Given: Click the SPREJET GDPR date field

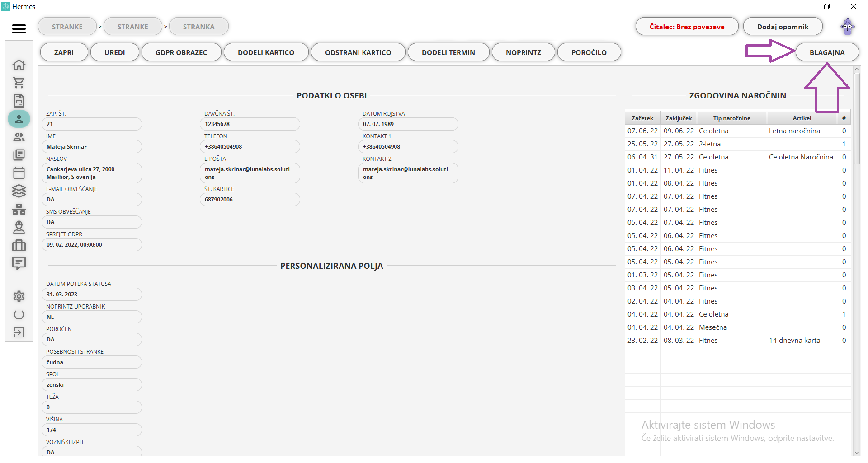Looking at the screenshot, I should click(92, 245).
